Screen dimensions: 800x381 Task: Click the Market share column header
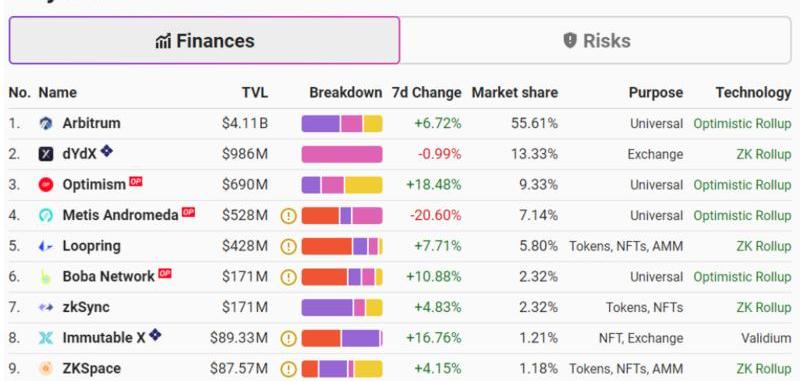tap(514, 93)
